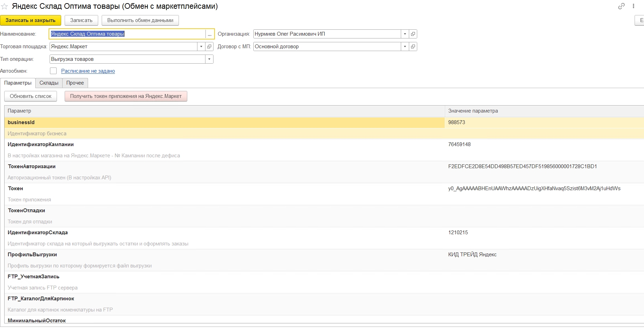Expand the Договор с МП dropdown

click(x=405, y=47)
